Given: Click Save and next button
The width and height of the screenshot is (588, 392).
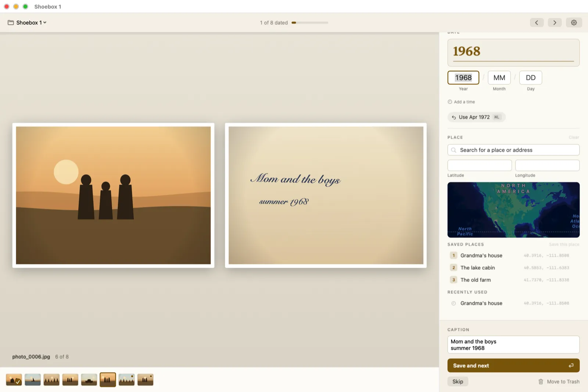Looking at the screenshot, I should click(x=513, y=366).
